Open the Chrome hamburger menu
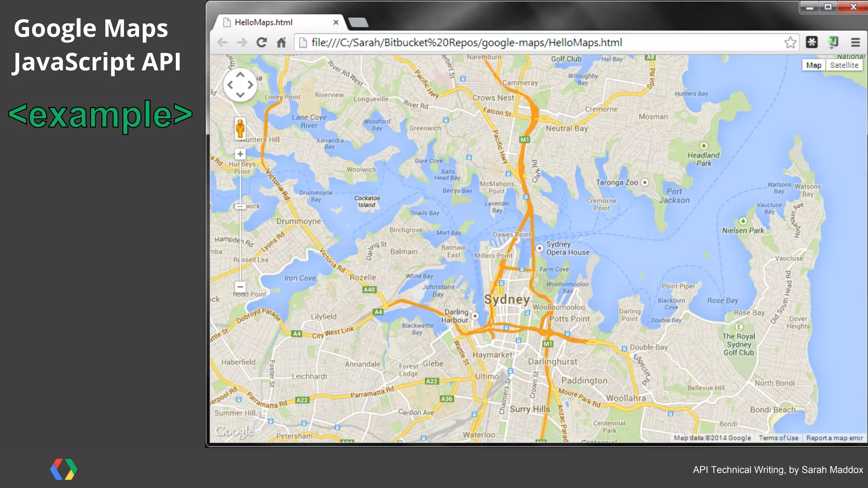 tap(855, 42)
